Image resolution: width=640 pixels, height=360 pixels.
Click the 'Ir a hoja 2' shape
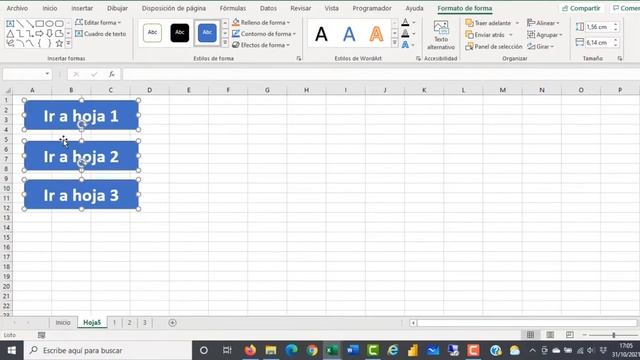81,156
